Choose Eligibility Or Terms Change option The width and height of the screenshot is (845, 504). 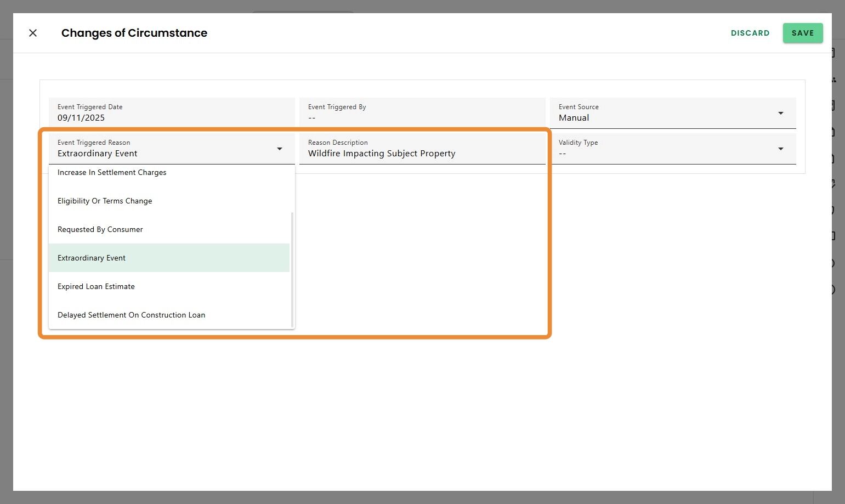[105, 201]
